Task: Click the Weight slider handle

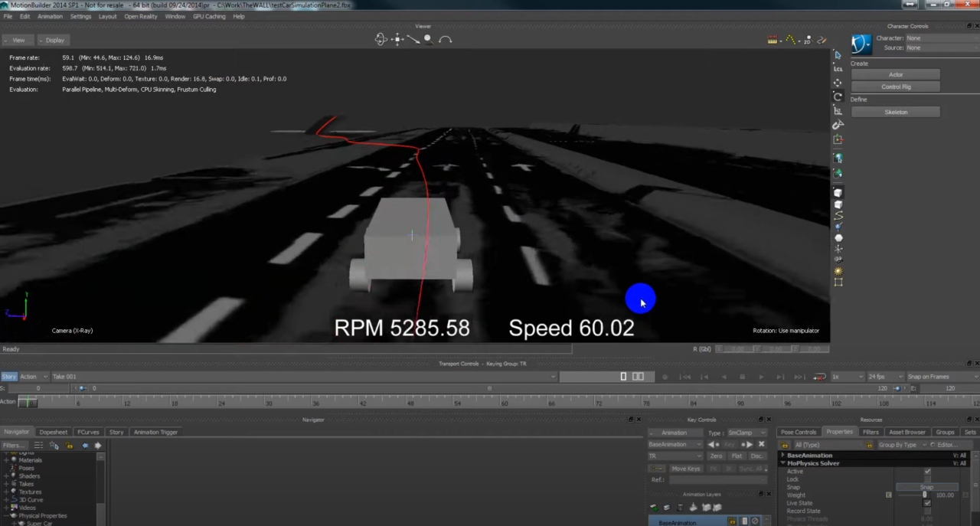Action: [x=924, y=495]
